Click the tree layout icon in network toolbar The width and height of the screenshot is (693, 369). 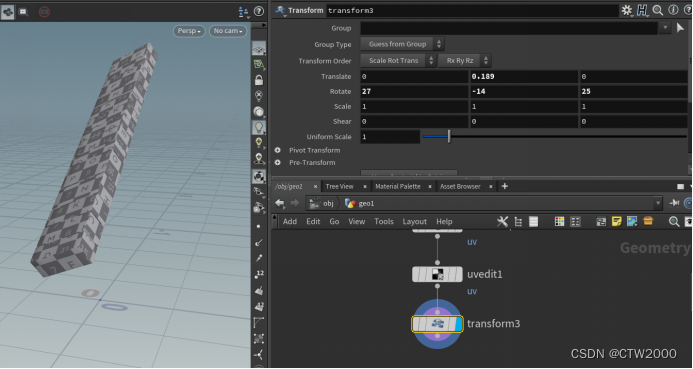click(518, 221)
